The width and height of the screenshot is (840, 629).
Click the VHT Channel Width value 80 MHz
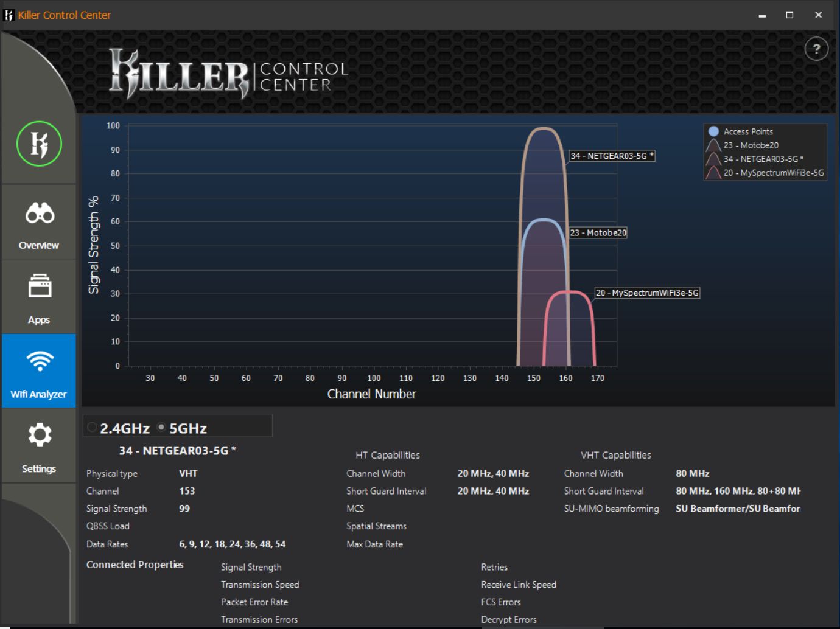[x=692, y=473]
